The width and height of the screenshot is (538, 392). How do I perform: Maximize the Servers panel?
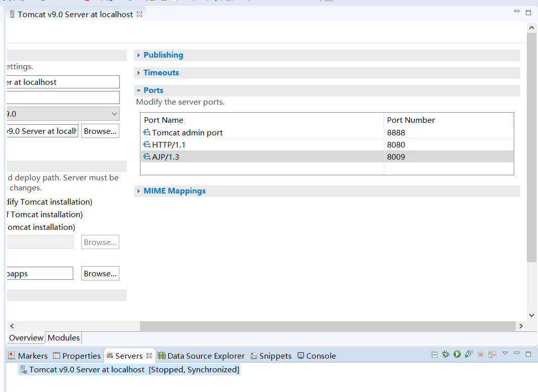tap(528, 354)
